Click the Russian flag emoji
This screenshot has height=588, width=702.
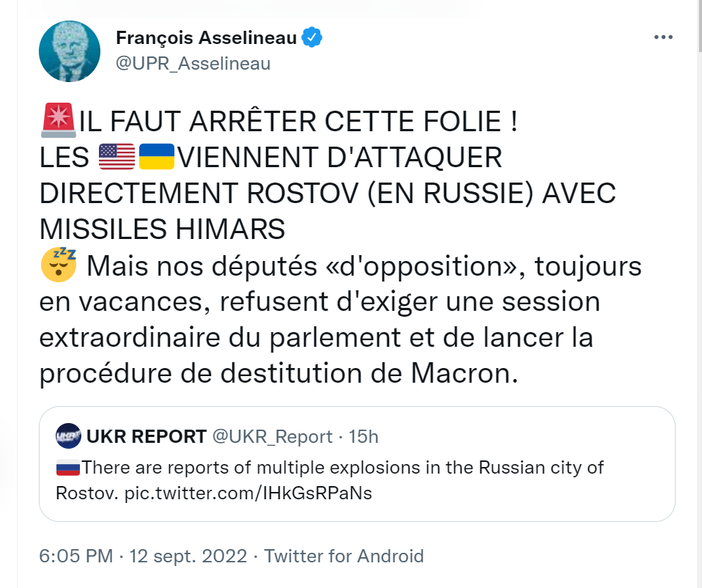point(67,467)
